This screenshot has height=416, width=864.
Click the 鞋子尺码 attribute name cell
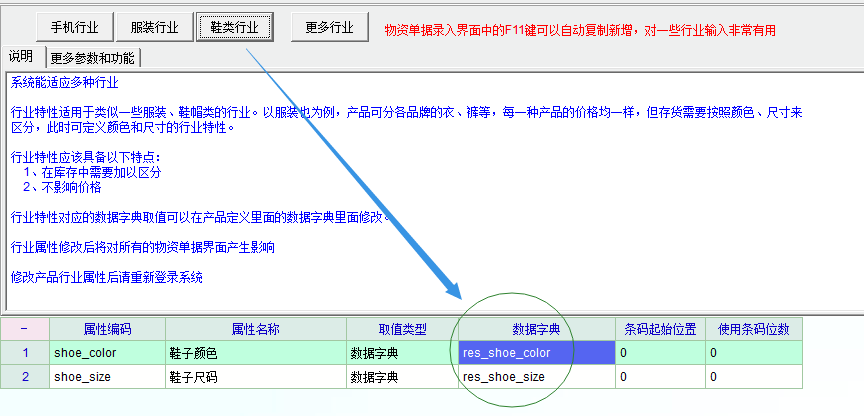click(255, 377)
